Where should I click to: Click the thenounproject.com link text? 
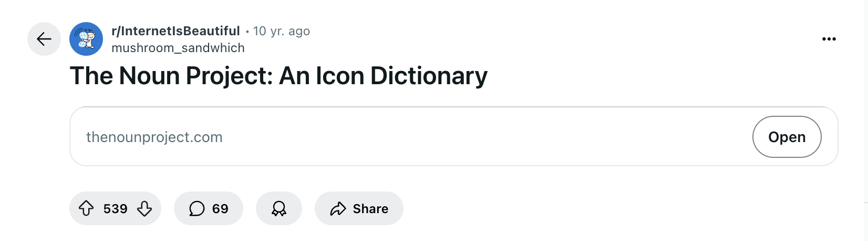[x=154, y=137]
